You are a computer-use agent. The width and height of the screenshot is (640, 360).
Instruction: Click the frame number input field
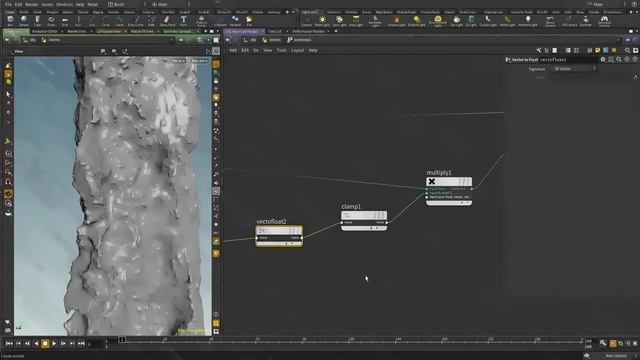pos(96,344)
